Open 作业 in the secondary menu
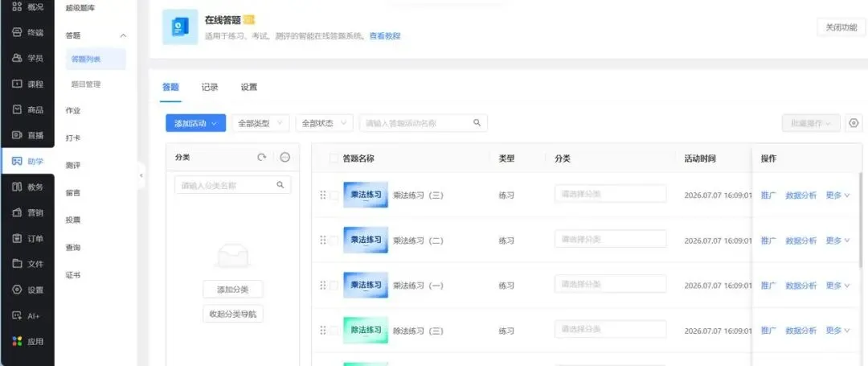This screenshot has height=366, width=868. pos(73,110)
